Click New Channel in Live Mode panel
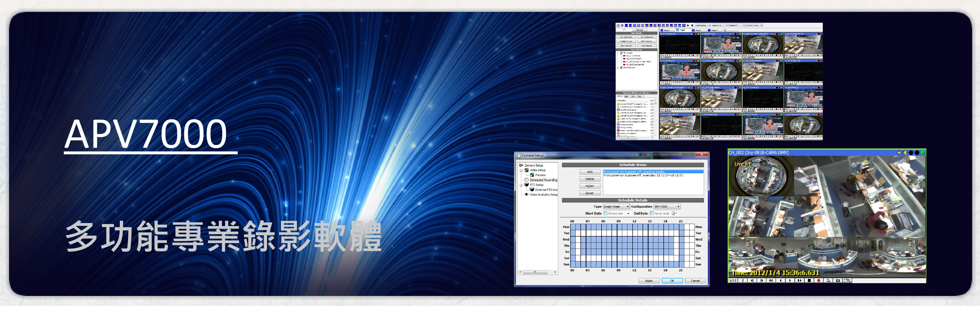This screenshot has width=980, height=322. [x=626, y=46]
